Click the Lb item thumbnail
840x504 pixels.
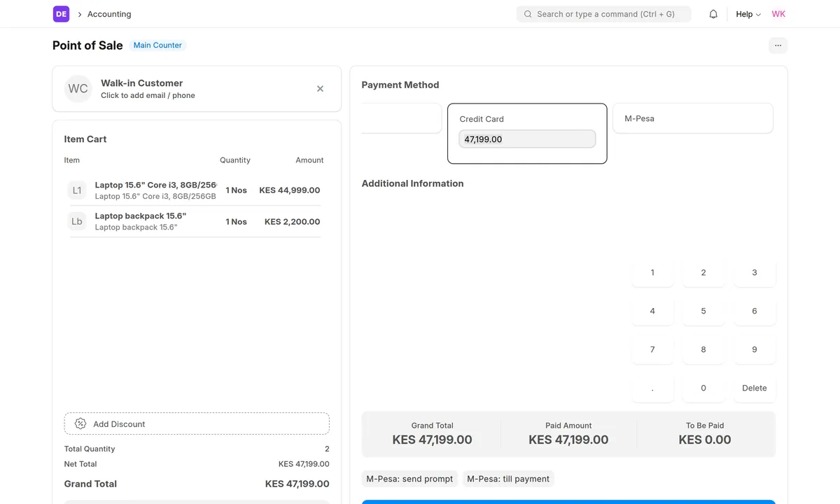[x=77, y=221]
